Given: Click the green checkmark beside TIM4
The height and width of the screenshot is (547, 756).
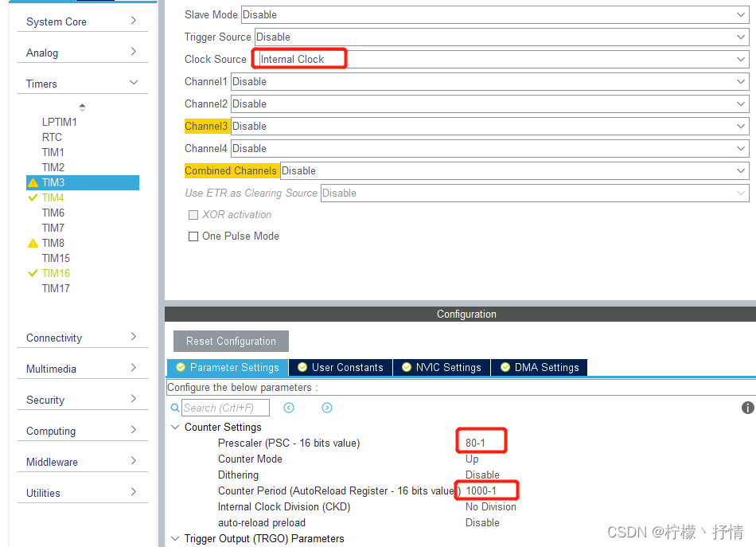Looking at the screenshot, I should tap(33, 197).
